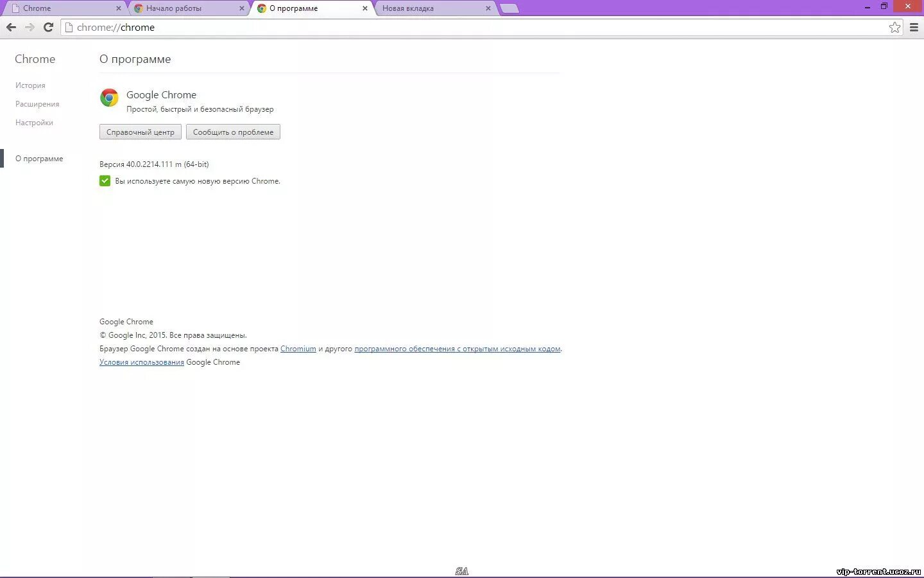924x578 pixels.
Task: Reload the current page
Action: click(48, 27)
